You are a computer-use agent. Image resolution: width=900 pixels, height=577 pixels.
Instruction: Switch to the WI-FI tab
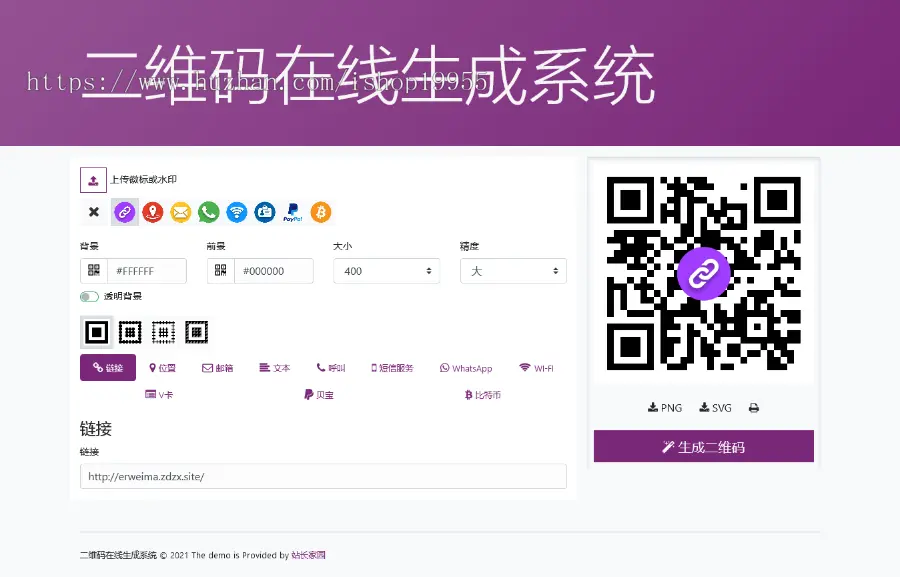(x=536, y=368)
